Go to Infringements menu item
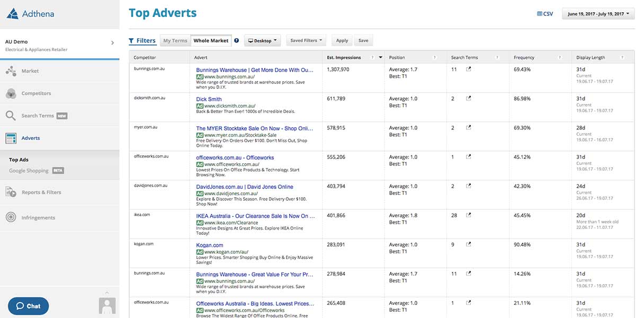The width and height of the screenshot is (644, 318). coord(38,217)
